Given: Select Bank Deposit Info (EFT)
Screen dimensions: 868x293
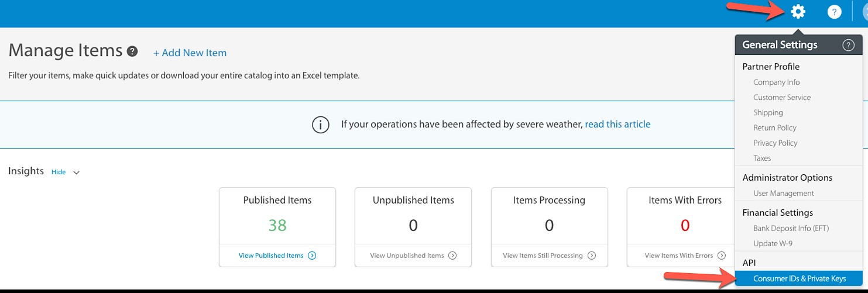Looking at the screenshot, I should (x=791, y=228).
